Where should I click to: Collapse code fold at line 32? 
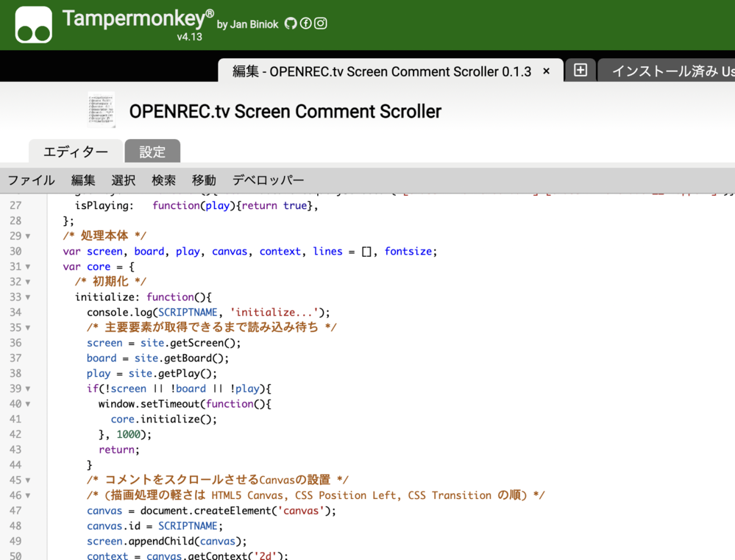pyautogui.click(x=28, y=283)
